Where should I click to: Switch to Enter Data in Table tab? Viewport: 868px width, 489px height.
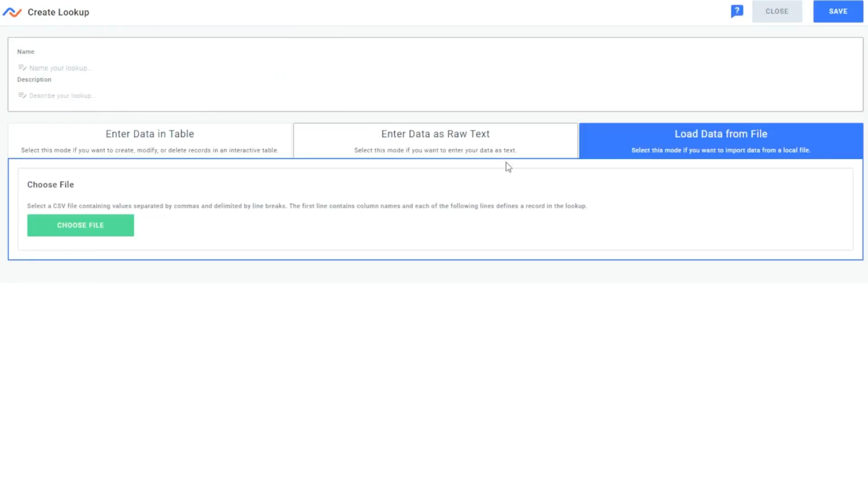pos(150,134)
